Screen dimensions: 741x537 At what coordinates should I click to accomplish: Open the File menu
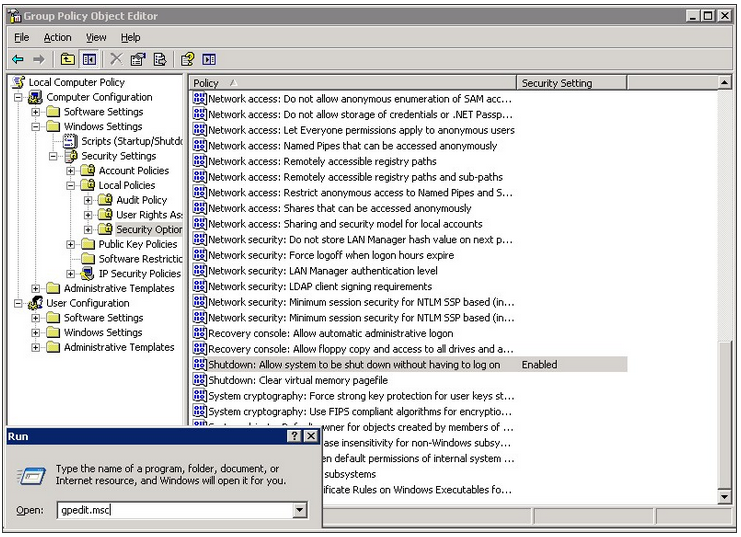(x=22, y=37)
